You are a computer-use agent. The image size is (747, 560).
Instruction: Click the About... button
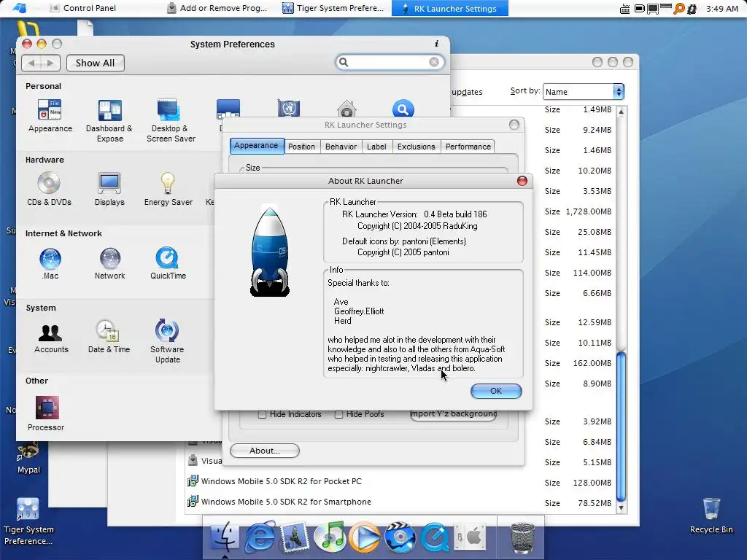(264, 451)
